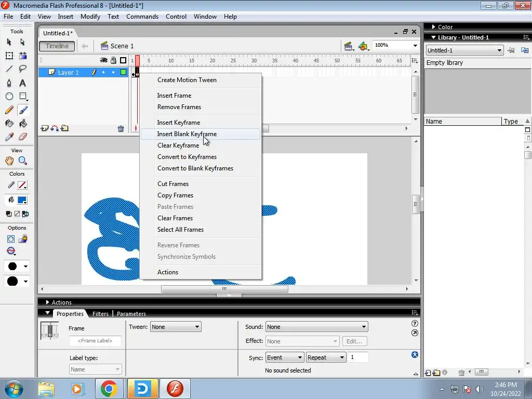Switch to the Filters tab
532x399 pixels.
(x=100, y=314)
